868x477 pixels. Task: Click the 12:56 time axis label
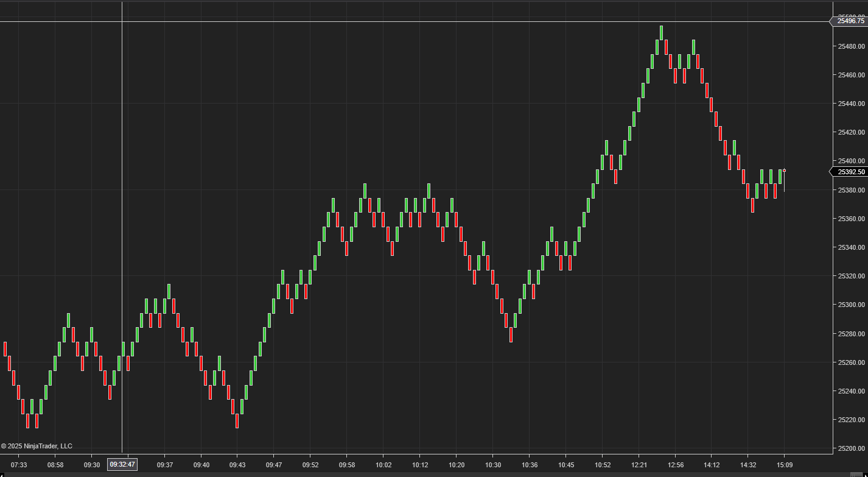(676, 465)
